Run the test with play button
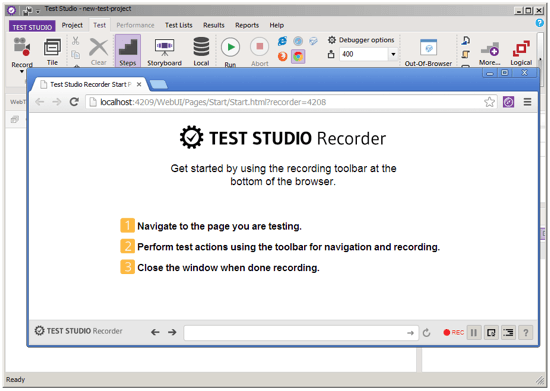Image resolution: width=550 pixels, height=391 pixels. pyautogui.click(x=230, y=47)
